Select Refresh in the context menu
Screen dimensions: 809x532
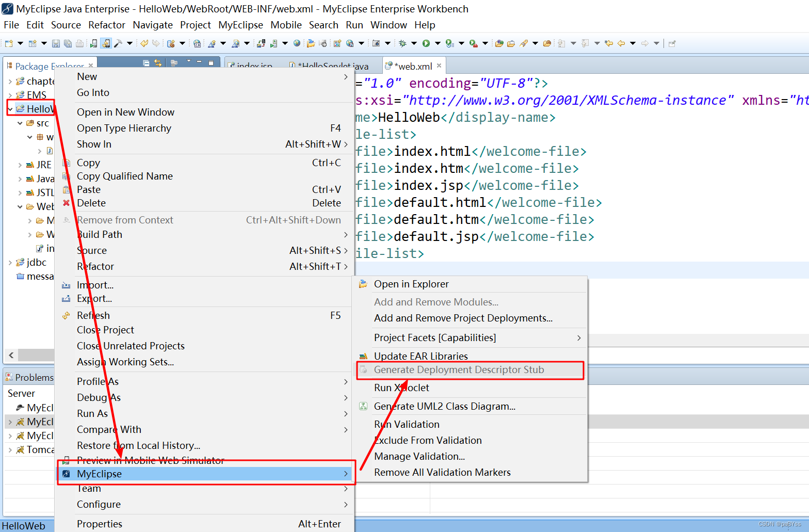tap(204, 315)
